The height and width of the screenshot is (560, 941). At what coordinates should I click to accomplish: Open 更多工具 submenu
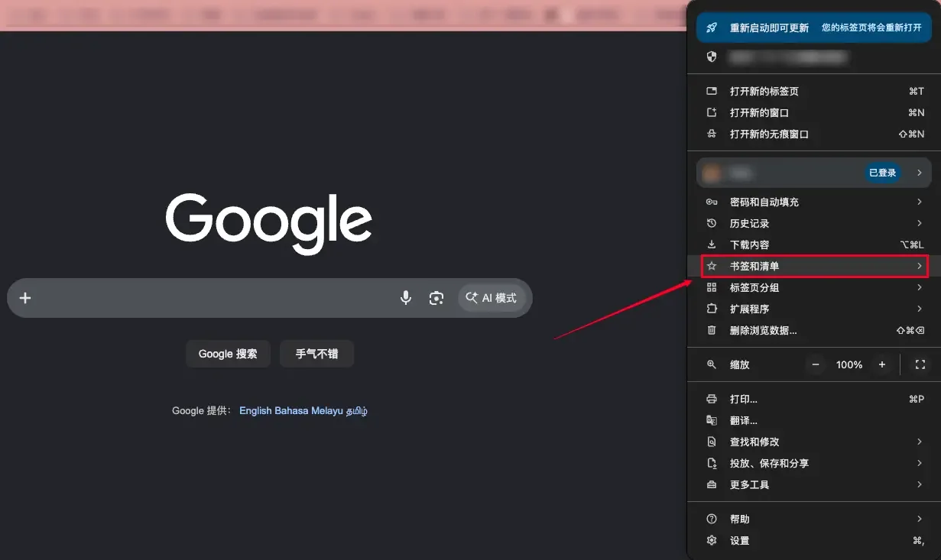(x=813, y=484)
